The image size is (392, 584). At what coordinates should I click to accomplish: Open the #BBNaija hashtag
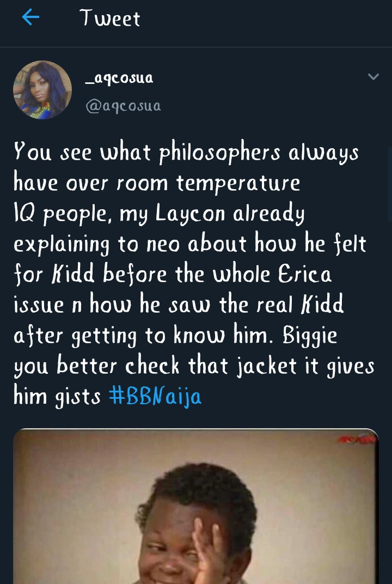pos(155,396)
